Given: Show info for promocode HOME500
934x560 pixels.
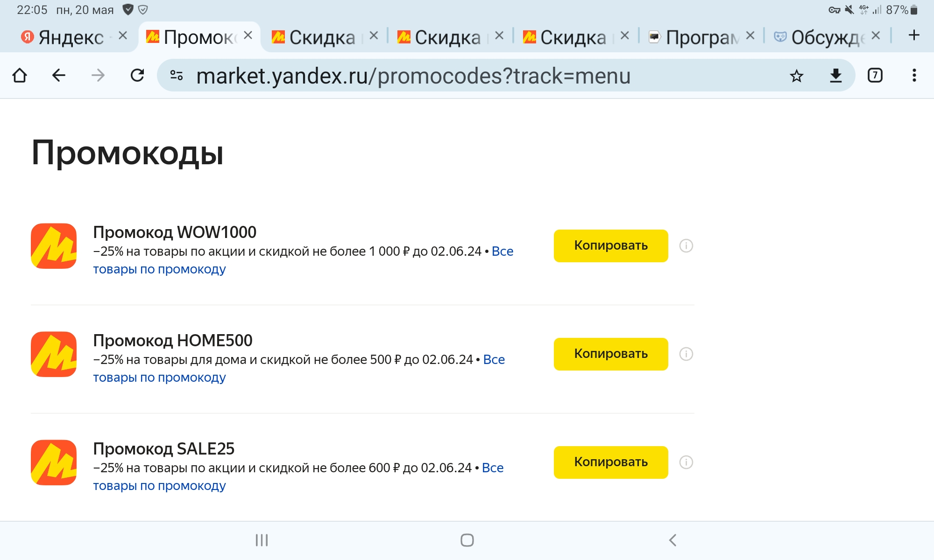Looking at the screenshot, I should tap(686, 354).
